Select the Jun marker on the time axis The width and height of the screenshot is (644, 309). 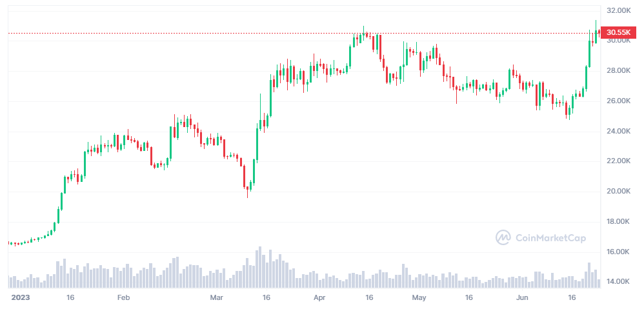click(523, 298)
